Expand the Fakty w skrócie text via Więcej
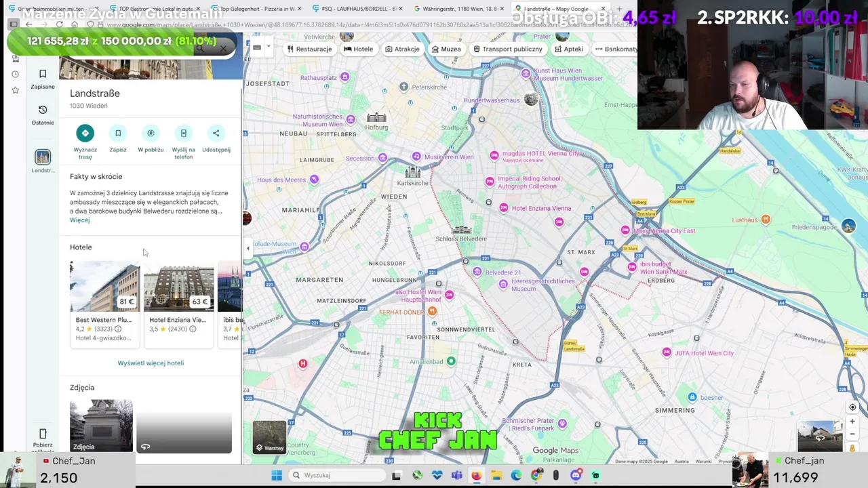 79,220
